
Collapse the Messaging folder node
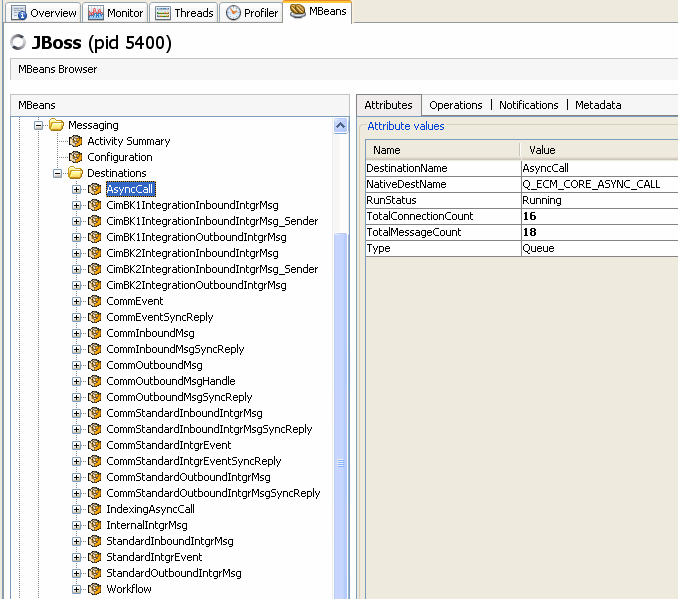[x=38, y=125]
